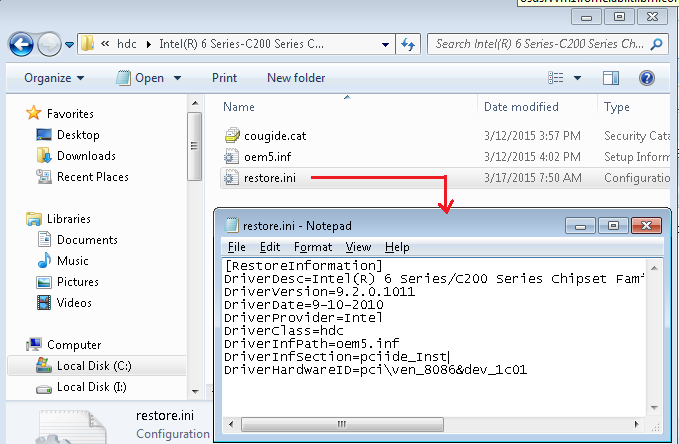Click the 'cougide.cat' file name
The width and height of the screenshot is (679, 444).
pyautogui.click(x=275, y=136)
